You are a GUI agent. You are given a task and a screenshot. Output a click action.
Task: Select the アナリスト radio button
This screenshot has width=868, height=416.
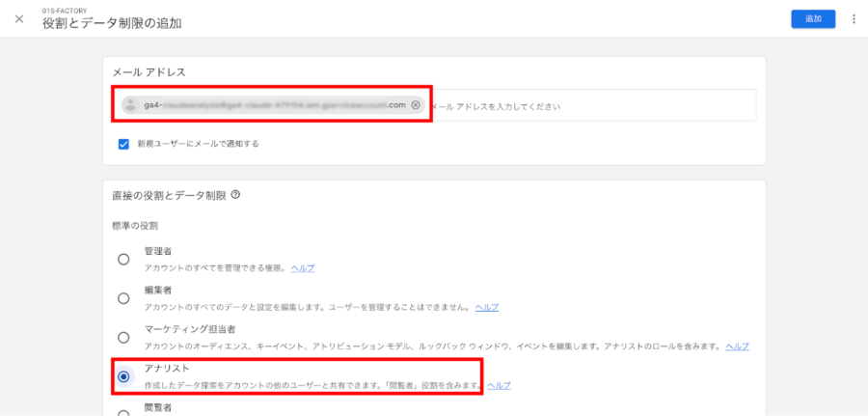[123, 376]
